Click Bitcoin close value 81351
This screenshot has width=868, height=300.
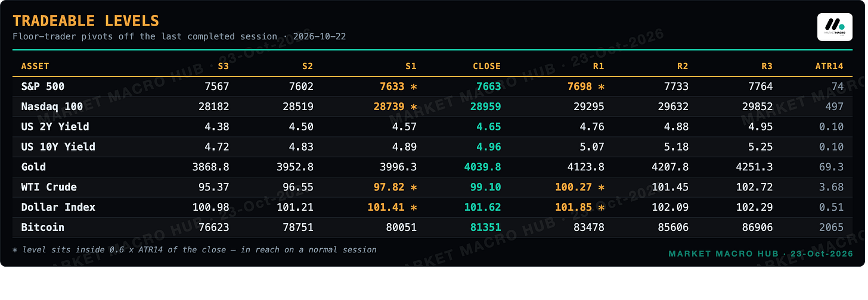(x=485, y=227)
